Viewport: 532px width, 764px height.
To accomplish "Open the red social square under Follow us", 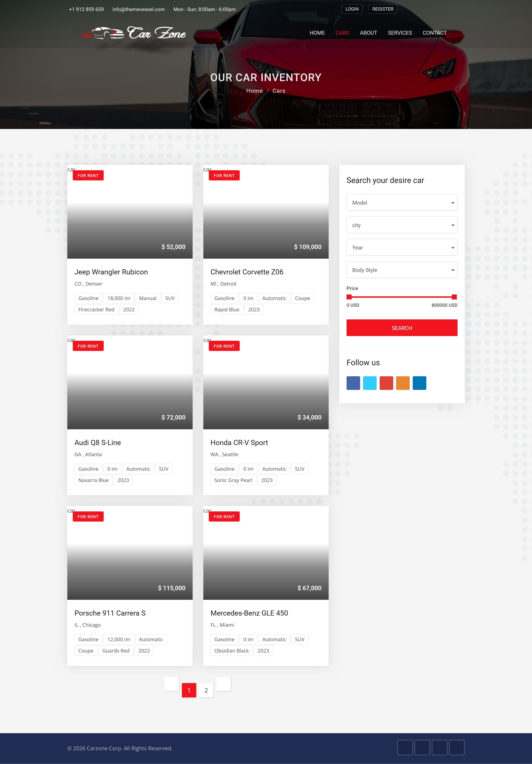I will coord(386,383).
